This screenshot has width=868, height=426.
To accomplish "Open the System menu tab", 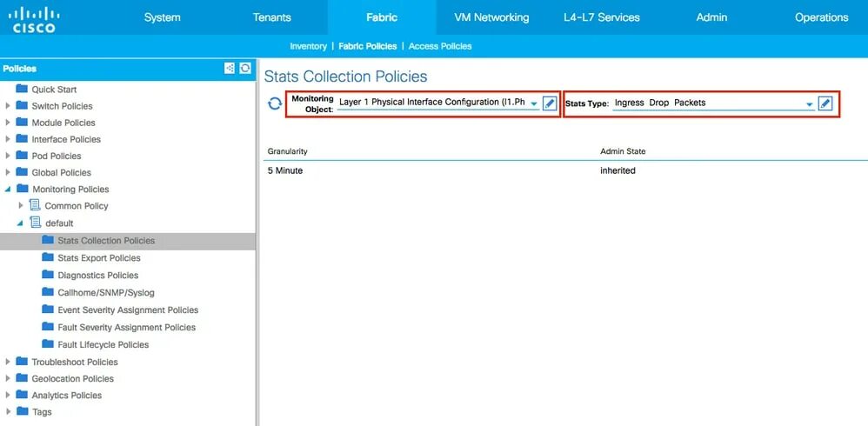I will (162, 17).
